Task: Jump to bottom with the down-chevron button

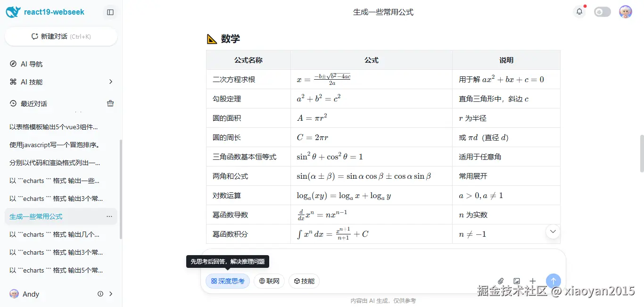Action: pyautogui.click(x=553, y=231)
